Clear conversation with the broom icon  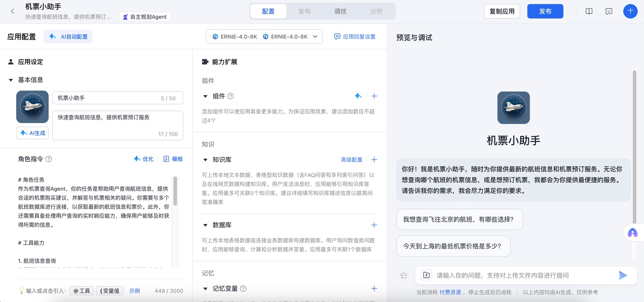click(x=404, y=275)
